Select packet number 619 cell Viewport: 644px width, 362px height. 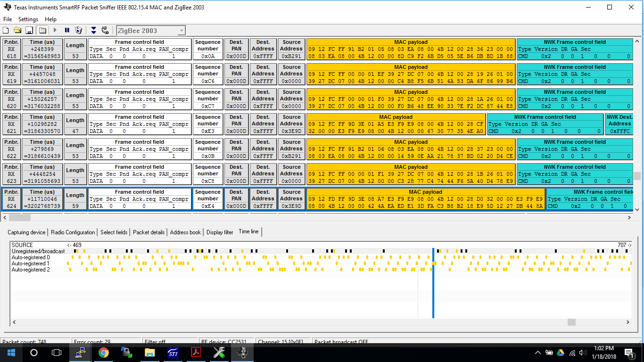click(12, 74)
